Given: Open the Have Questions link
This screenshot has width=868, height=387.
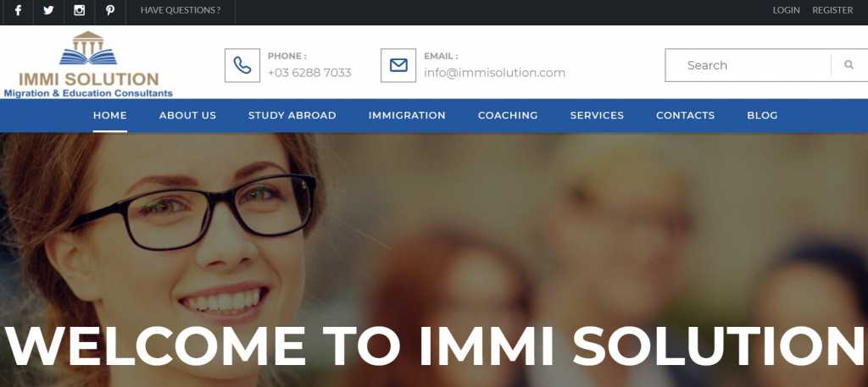Looking at the screenshot, I should click(x=181, y=10).
